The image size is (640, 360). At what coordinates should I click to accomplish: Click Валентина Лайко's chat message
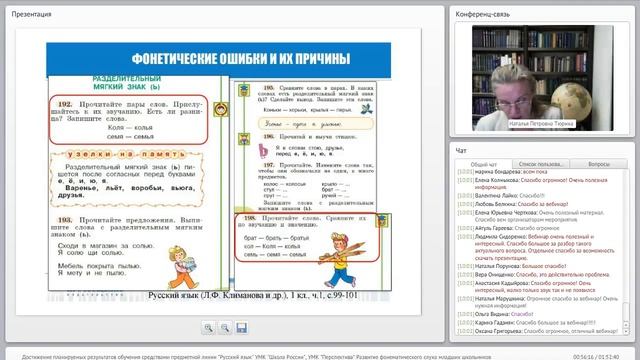(x=501, y=196)
